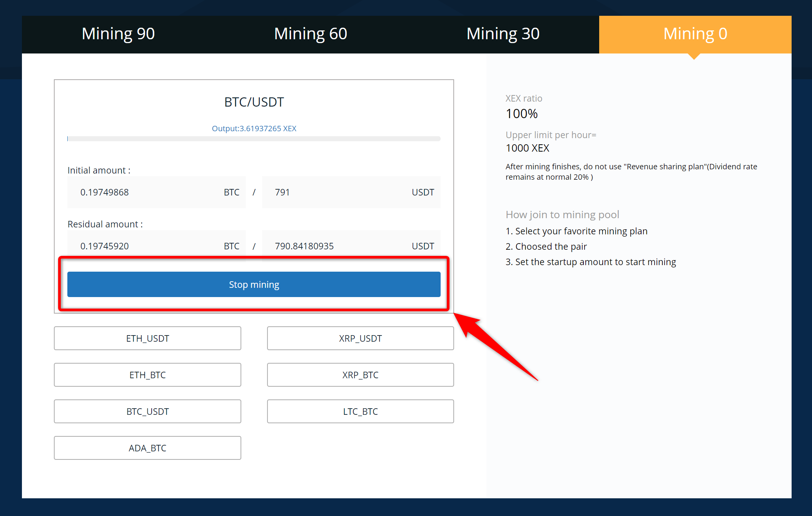Pick the LTC_BTC pair button

point(360,411)
